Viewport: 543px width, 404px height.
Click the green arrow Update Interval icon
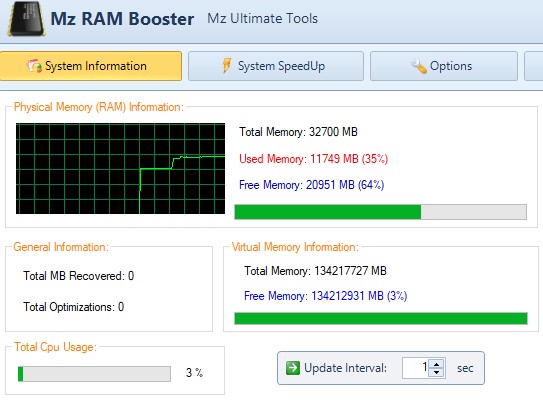tap(293, 368)
